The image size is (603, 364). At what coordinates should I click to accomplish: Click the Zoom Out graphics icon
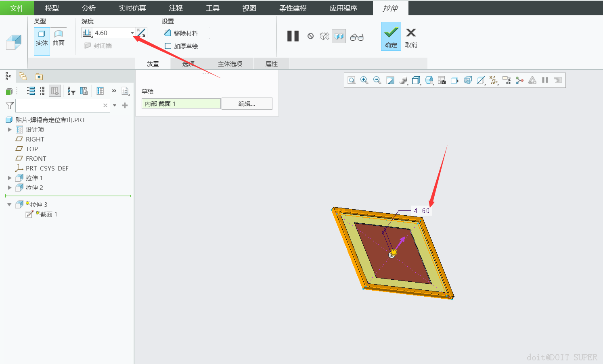[377, 80]
